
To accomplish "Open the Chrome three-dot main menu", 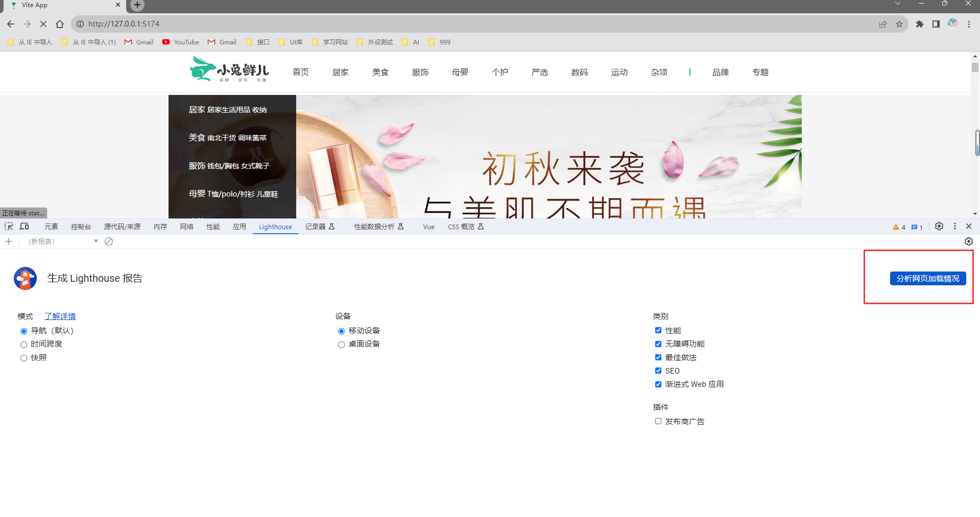I will click(969, 24).
